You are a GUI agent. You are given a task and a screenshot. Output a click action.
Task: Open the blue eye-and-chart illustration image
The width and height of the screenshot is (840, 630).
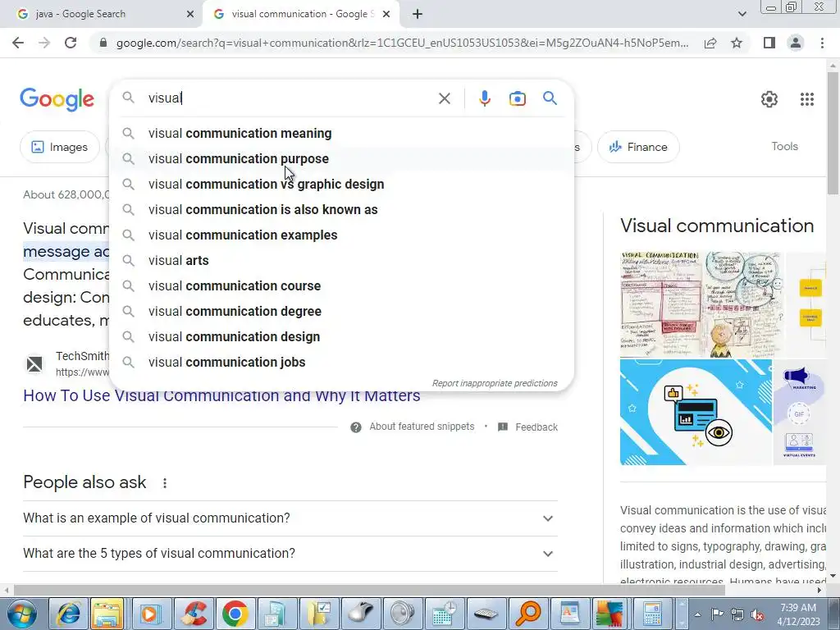click(696, 412)
